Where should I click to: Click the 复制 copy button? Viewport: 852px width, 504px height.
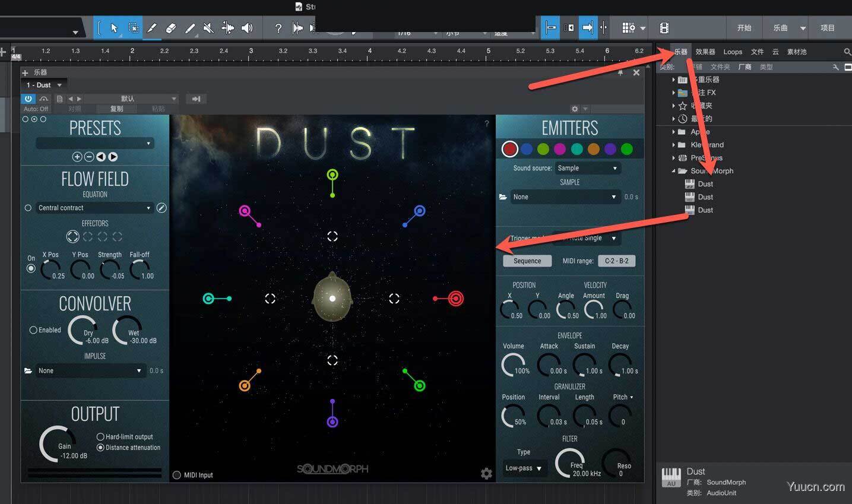(x=117, y=109)
